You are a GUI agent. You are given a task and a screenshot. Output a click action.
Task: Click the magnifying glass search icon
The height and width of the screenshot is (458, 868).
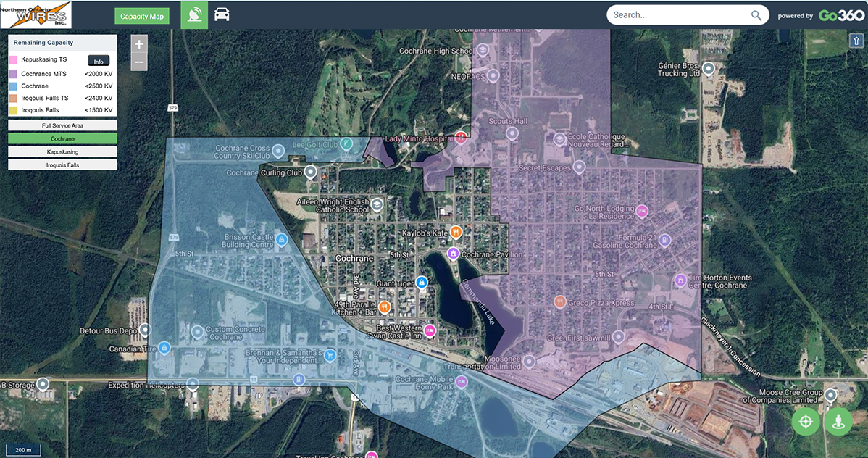(x=756, y=15)
